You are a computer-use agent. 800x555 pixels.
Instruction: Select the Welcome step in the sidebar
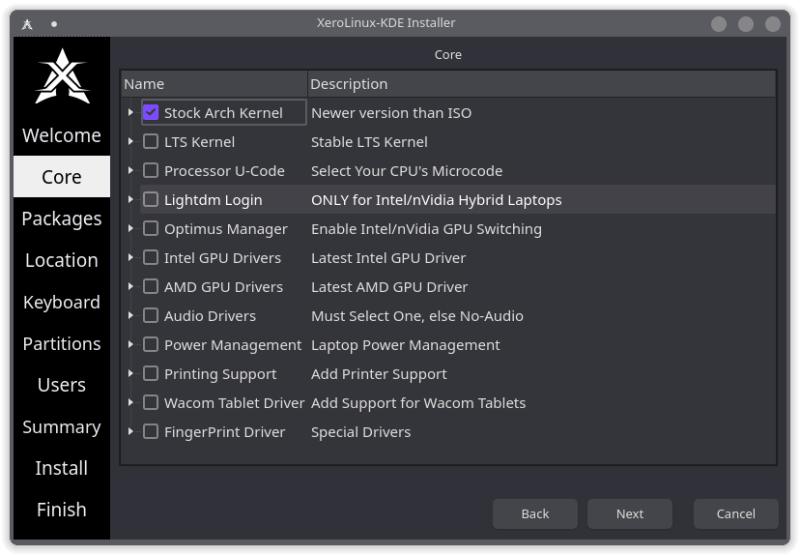[61, 135]
